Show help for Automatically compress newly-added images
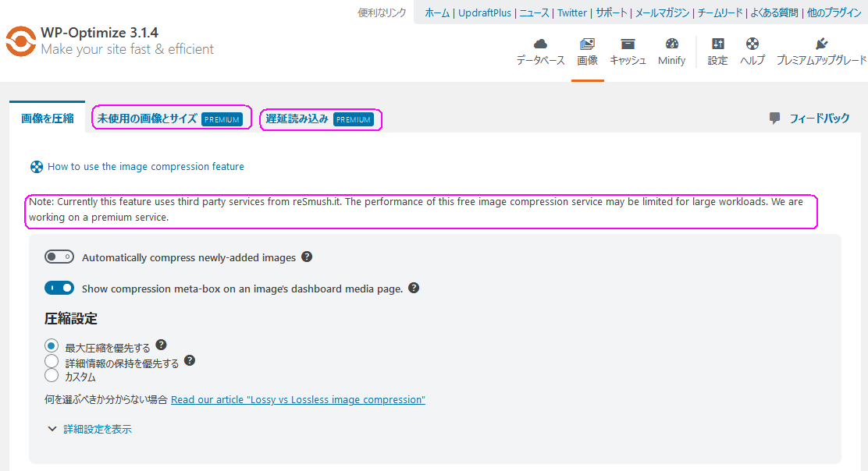 point(307,257)
